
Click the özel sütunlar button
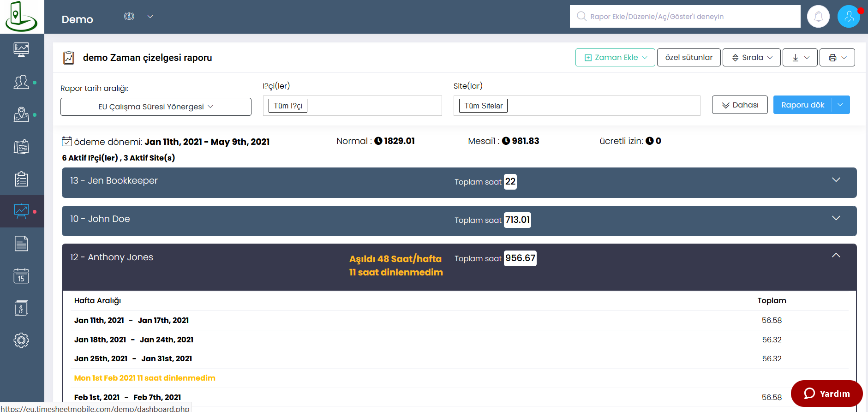point(688,58)
